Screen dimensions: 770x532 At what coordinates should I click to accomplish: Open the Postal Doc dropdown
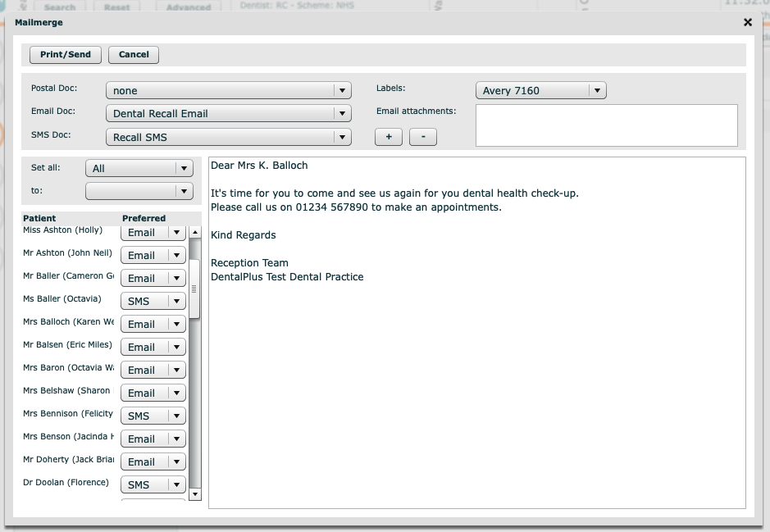[228, 90]
